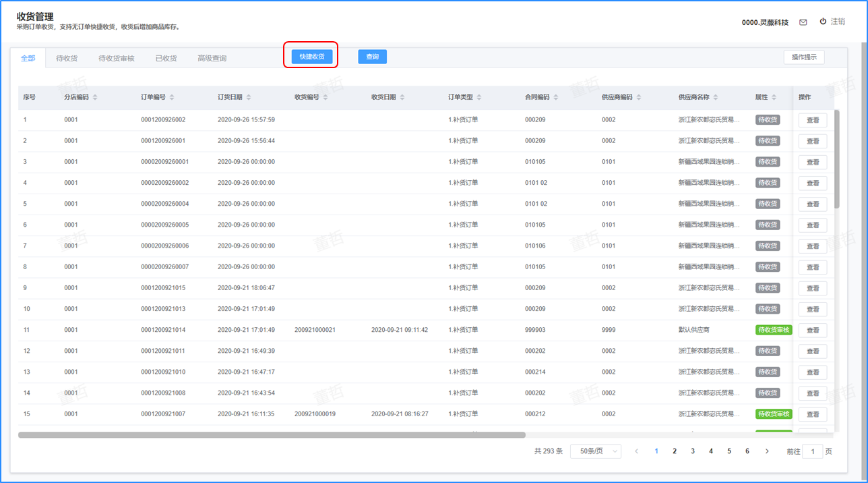This screenshot has width=868, height=483.
Task: Click 查看 for order 0001200926002
Action: tap(812, 120)
